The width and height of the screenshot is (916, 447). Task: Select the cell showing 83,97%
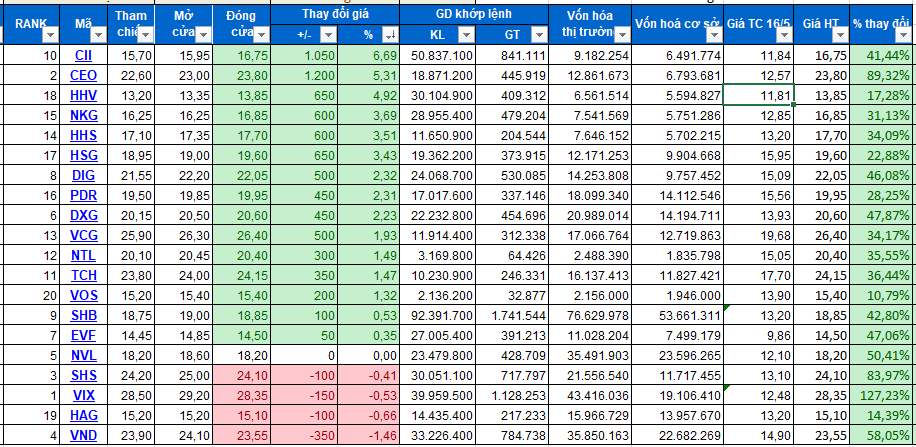point(883,375)
